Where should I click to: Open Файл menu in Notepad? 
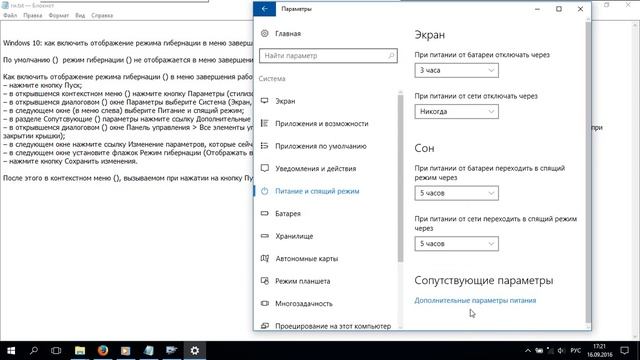10,16
